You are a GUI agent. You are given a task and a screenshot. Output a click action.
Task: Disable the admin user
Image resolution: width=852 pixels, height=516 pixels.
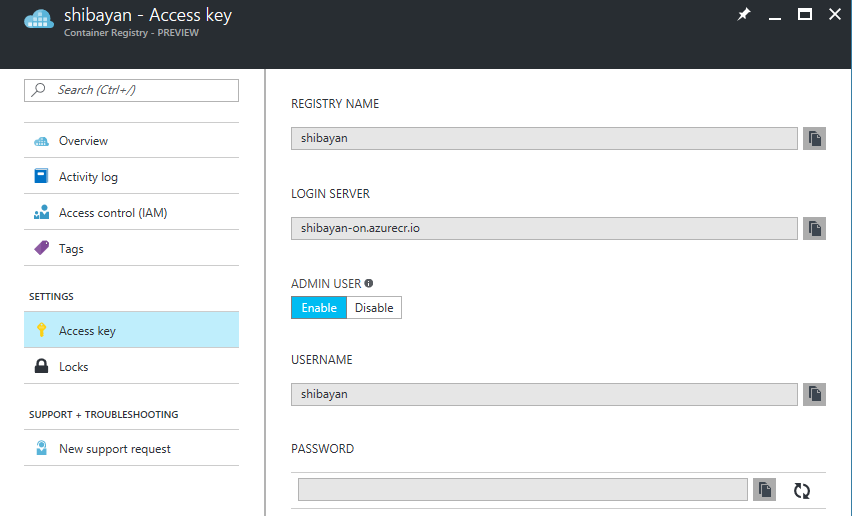(x=374, y=307)
